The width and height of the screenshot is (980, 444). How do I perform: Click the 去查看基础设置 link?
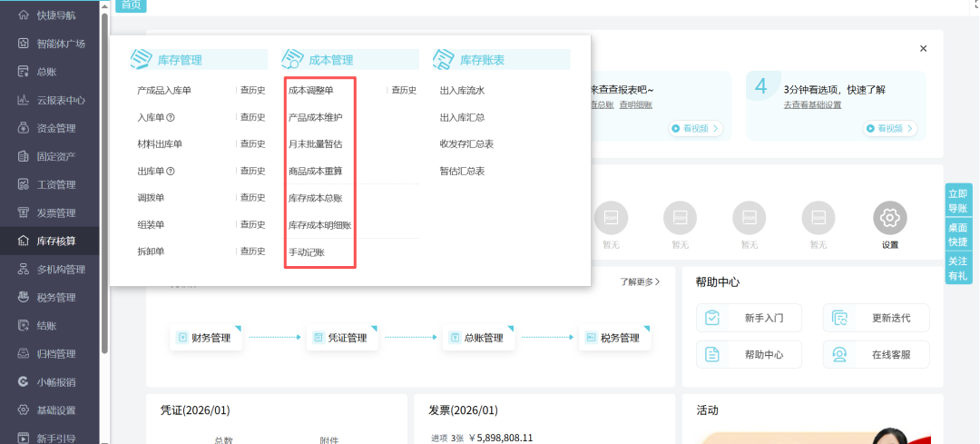point(812,105)
